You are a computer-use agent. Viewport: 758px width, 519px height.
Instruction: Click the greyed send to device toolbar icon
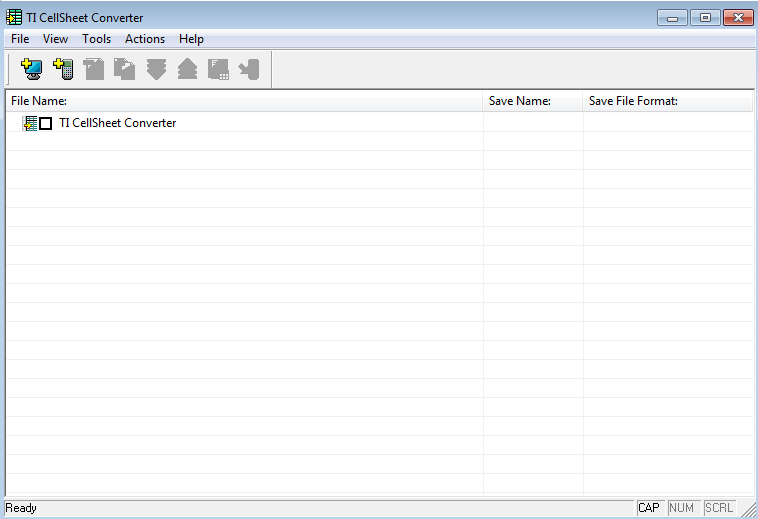pos(249,69)
